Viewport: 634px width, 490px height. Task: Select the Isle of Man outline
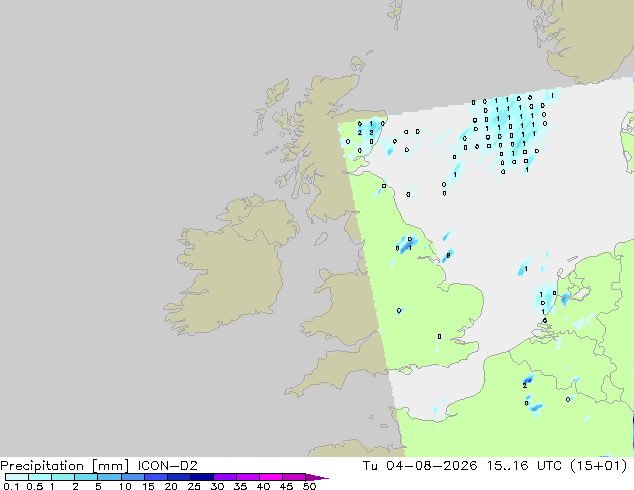[321, 239]
